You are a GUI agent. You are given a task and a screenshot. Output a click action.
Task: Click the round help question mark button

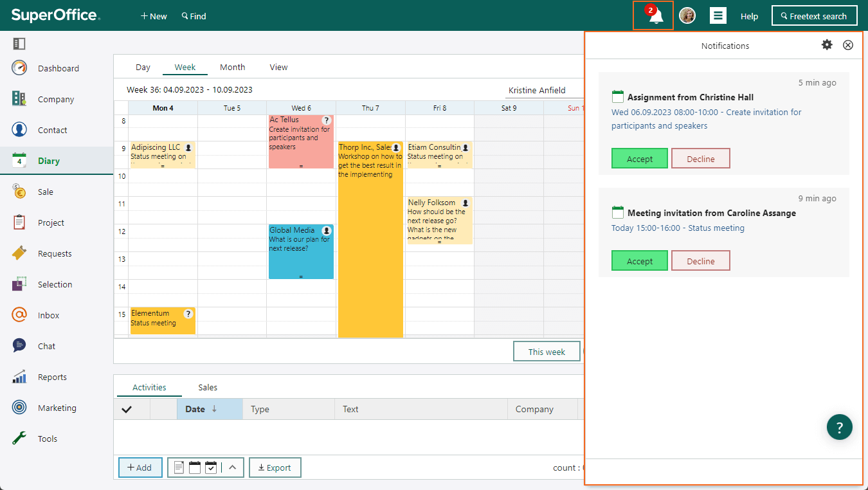click(839, 427)
